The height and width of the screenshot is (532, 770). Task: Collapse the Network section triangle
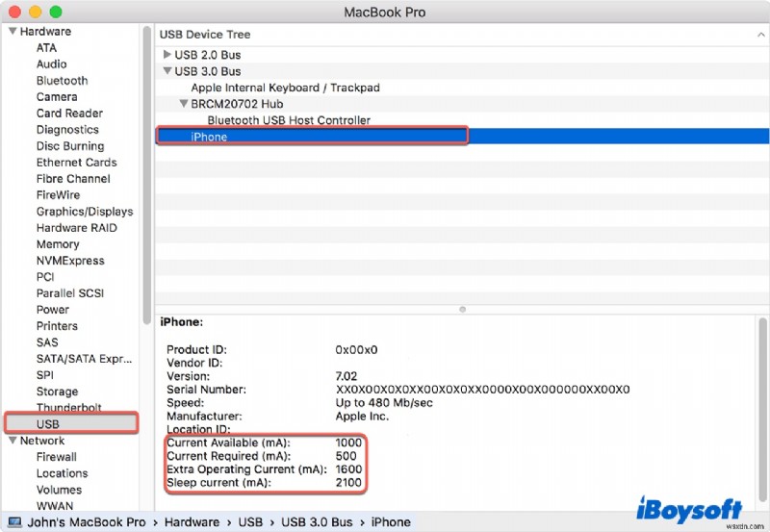coord(13,441)
